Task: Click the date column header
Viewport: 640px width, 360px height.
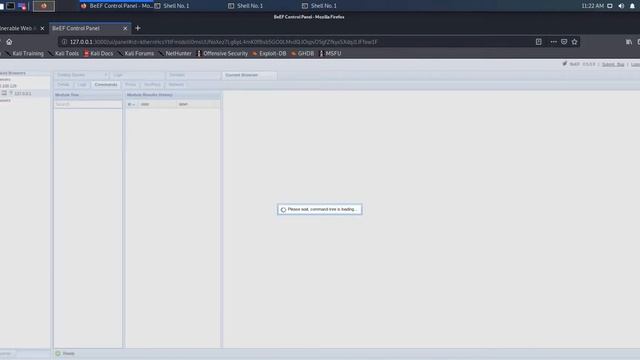Action: (157, 104)
